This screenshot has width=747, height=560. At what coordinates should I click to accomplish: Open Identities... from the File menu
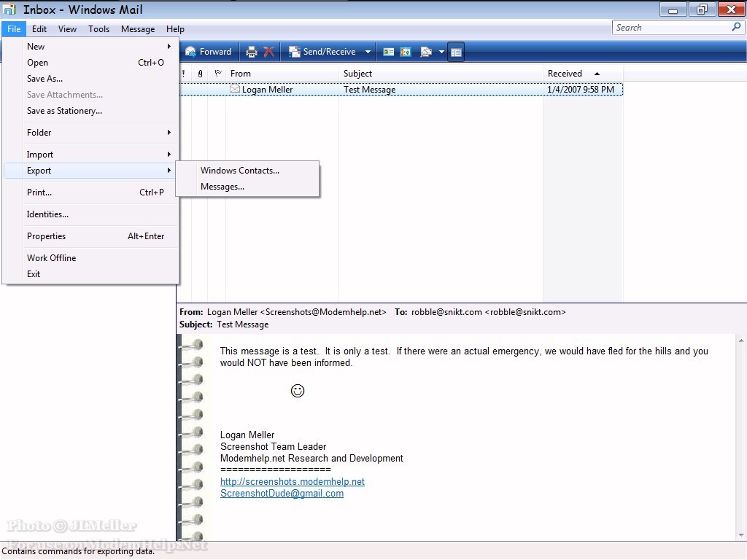[x=91, y=214]
